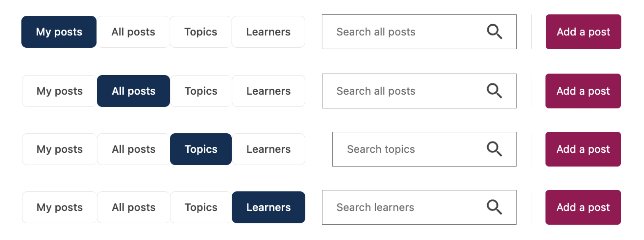Open Learners tab in row with All posts active
Viewport: 644px width, 240px height.
point(268,91)
